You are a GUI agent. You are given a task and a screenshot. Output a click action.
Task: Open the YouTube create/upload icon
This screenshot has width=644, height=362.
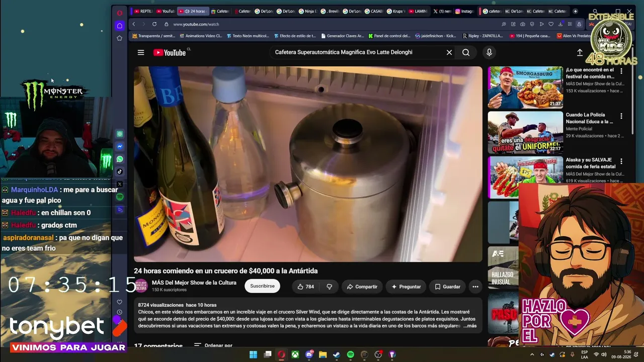click(580, 52)
